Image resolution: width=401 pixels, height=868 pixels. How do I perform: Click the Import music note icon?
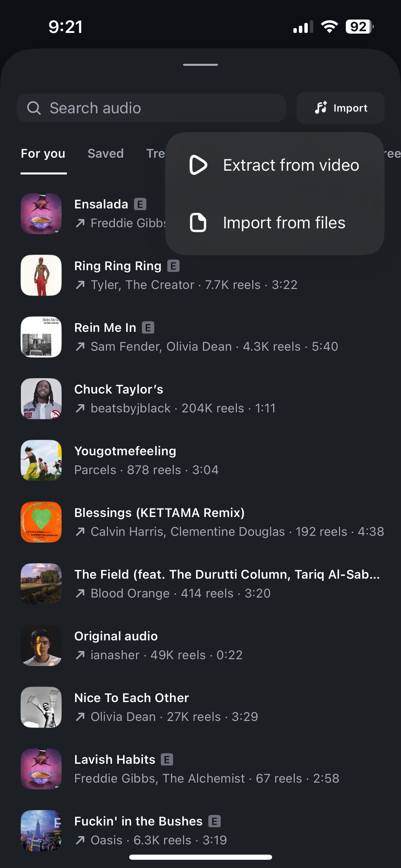tap(321, 108)
